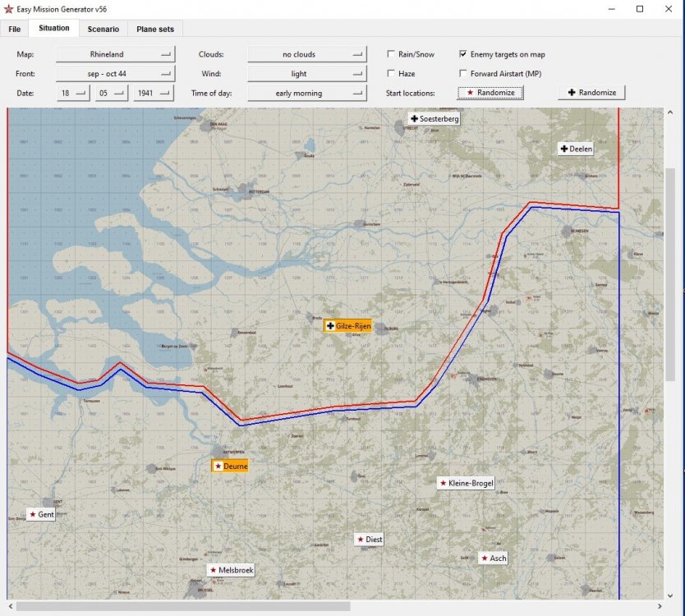Open the Time of day dropdown

pos(307,93)
